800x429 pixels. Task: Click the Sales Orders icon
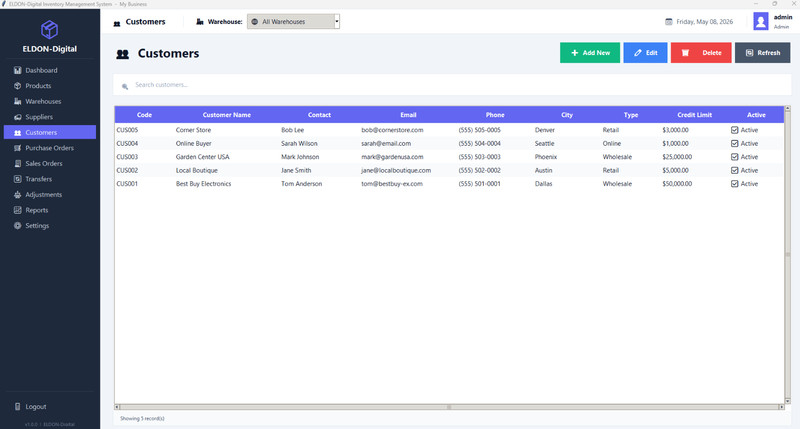[x=17, y=164]
